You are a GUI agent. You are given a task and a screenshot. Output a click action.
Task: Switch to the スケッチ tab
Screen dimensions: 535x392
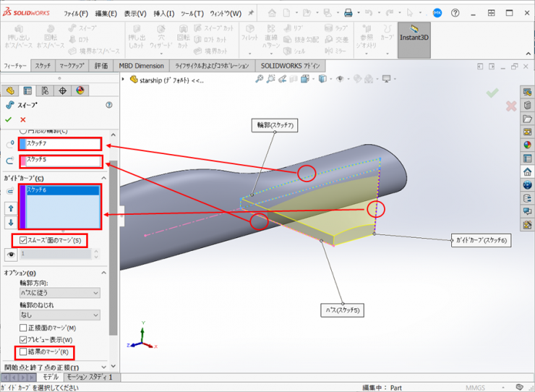click(x=43, y=66)
